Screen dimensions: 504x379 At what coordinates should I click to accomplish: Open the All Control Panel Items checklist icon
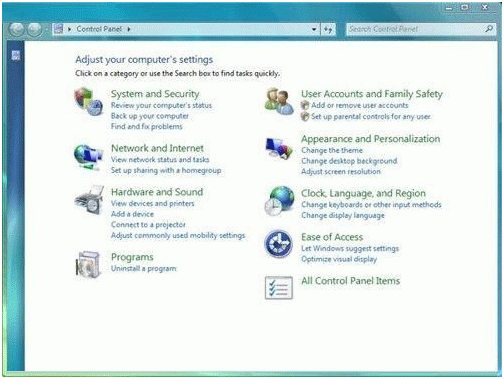tap(279, 287)
